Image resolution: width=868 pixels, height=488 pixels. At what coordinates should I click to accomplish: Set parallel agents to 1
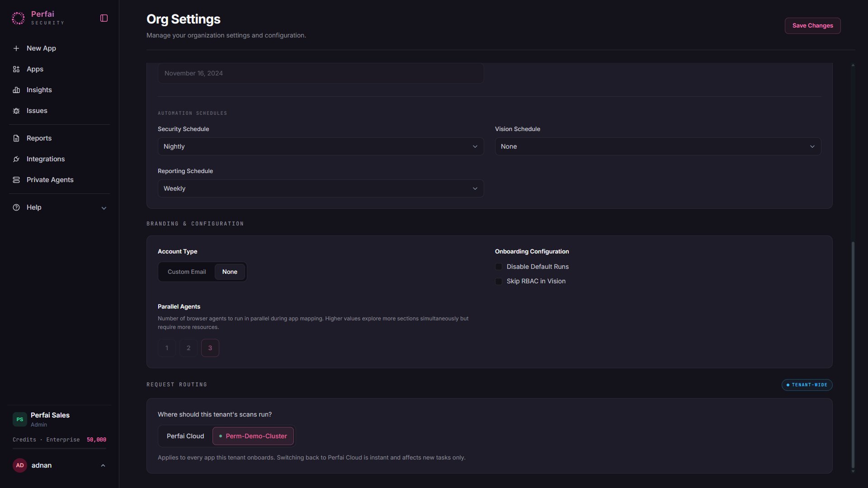tap(167, 348)
